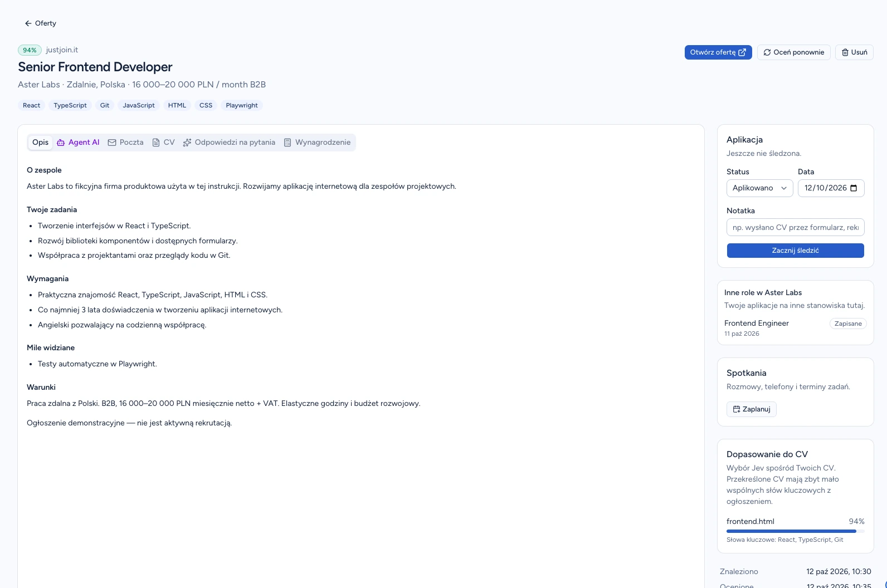Click the external link icon on Otwórz ofertę
The image size is (887, 588).
[x=742, y=52]
